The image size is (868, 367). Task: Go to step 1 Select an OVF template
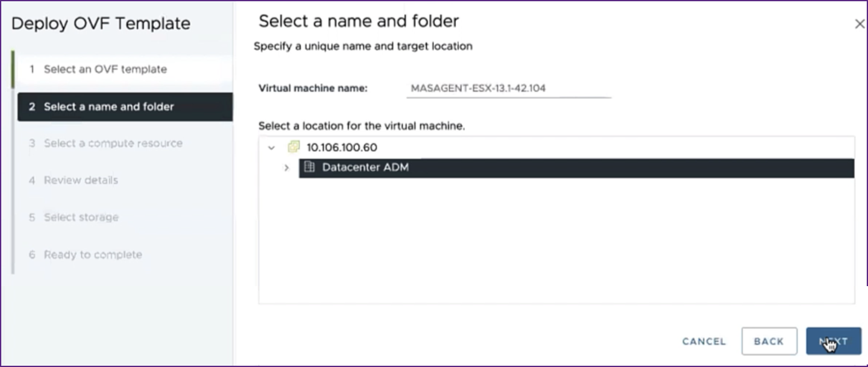point(125,69)
